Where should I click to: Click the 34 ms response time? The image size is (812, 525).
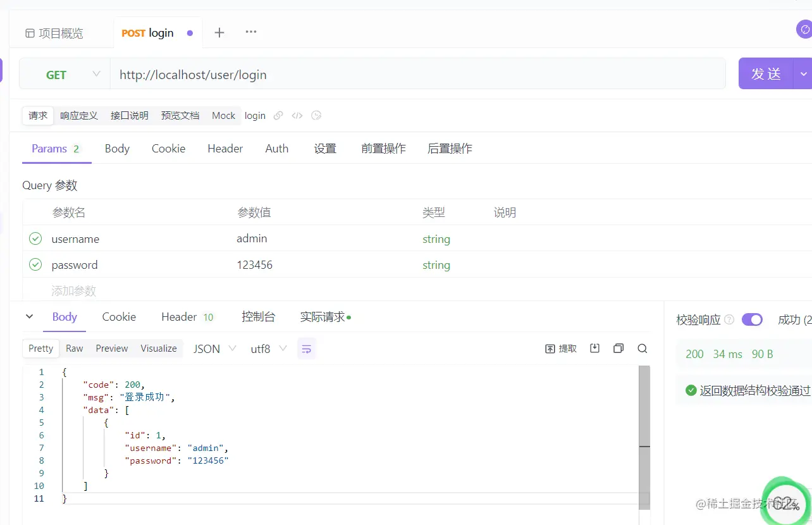coord(727,354)
